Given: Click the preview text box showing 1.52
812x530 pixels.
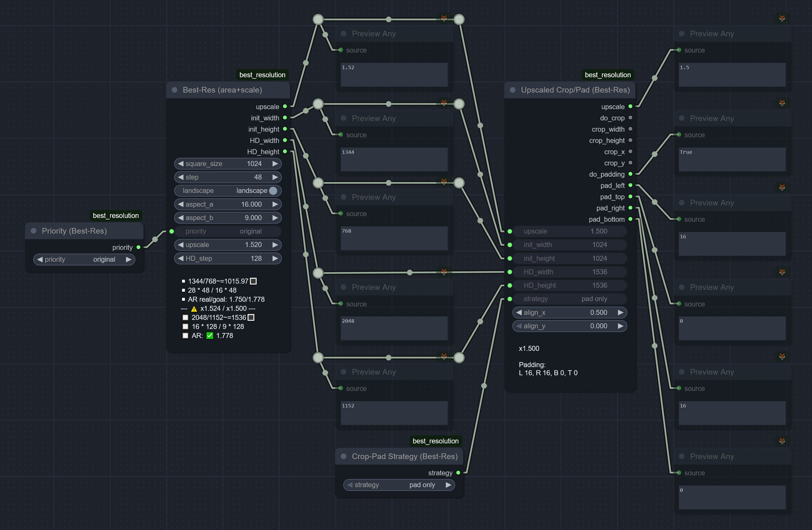Looking at the screenshot, I should pyautogui.click(x=394, y=74).
